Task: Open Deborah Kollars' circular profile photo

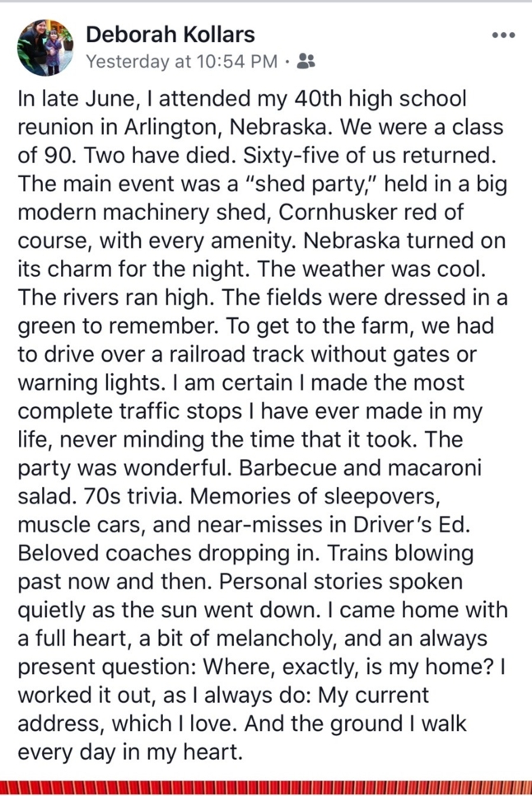Action: 45,48
